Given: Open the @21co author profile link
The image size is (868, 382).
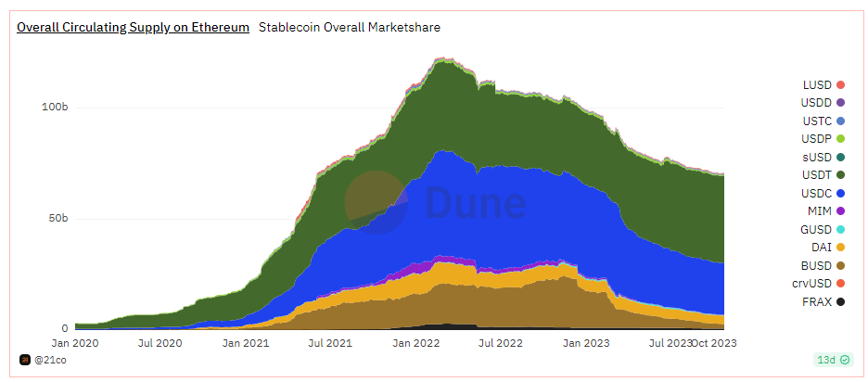Looking at the screenshot, I should (50, 360).
